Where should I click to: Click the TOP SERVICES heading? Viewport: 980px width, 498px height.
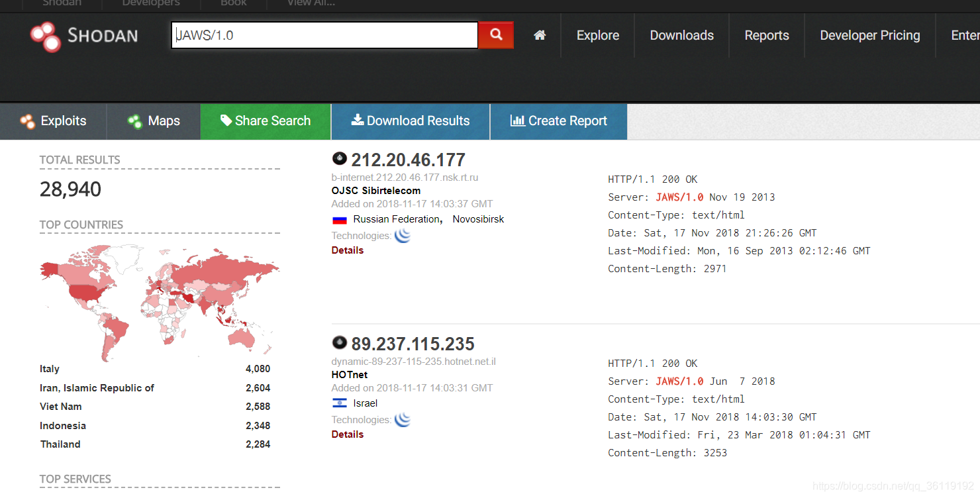[x=75, y=479]
